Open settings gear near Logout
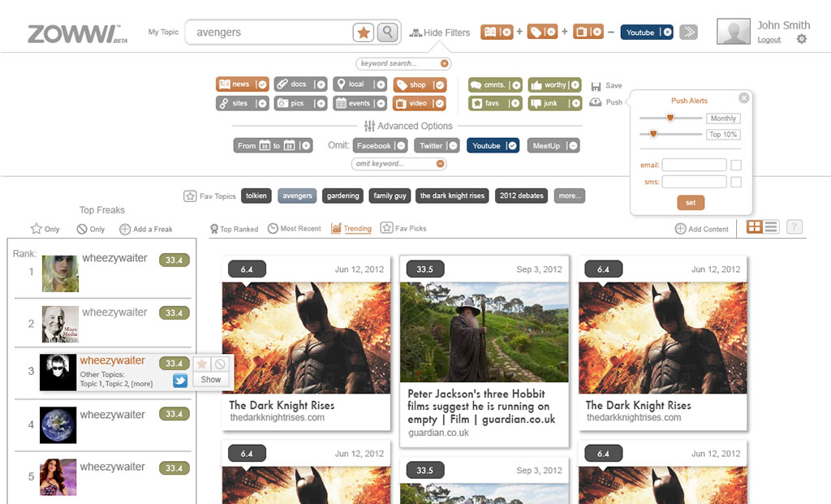 tap(802, 39)
